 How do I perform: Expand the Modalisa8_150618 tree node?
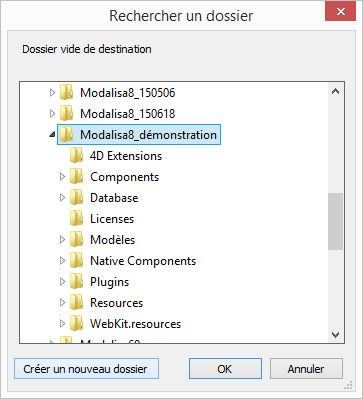[x=52, y=114]
